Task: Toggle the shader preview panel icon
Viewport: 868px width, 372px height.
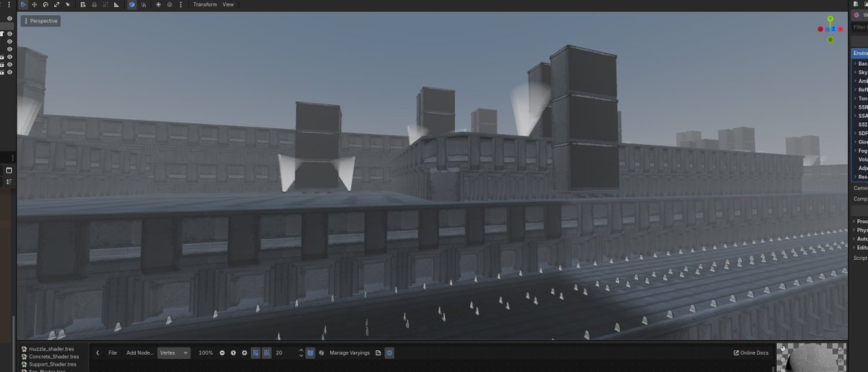Action: [389, 352]
